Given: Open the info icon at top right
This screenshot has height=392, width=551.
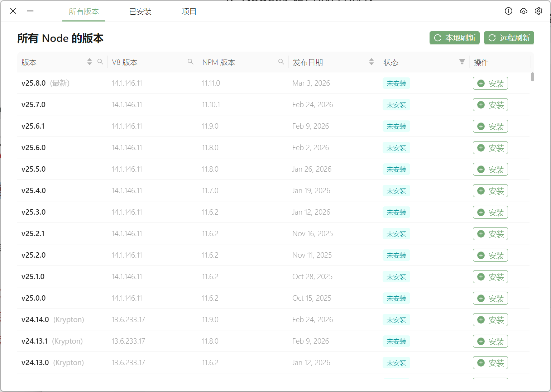Looking at the screenshot, I should [508, 11].
